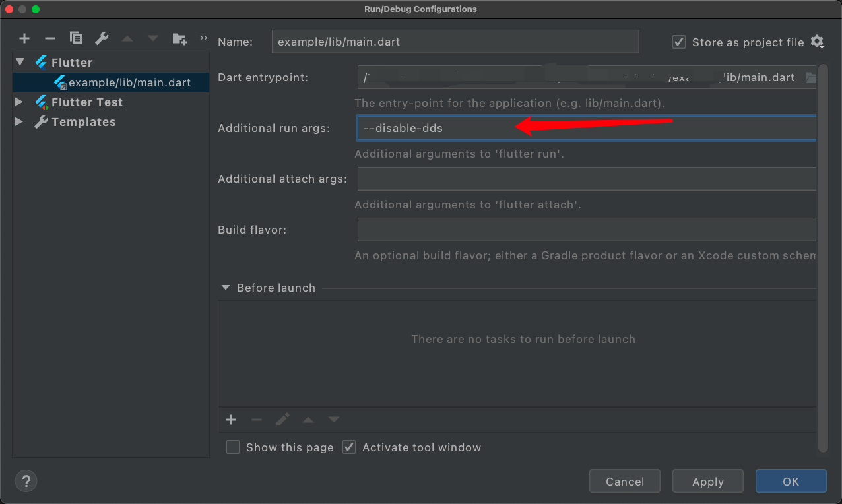
Task: Click the vertical scrollbar on the right
Action: click(823, 257)
